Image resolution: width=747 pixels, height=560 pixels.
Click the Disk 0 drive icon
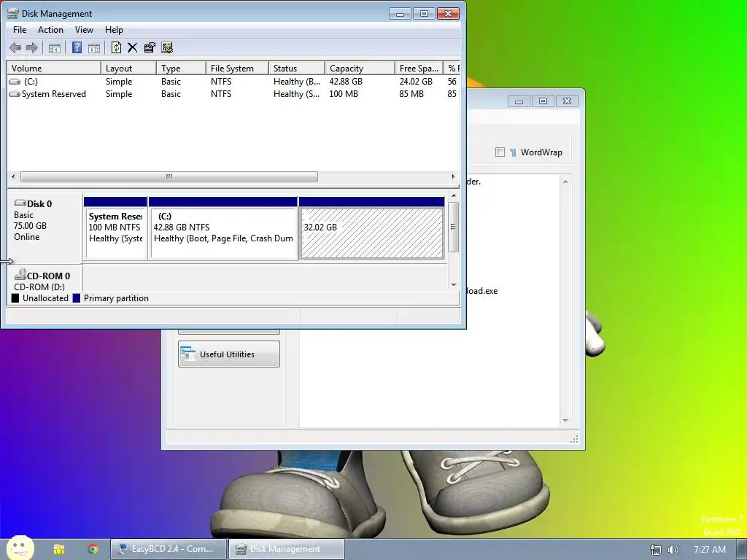(x=20, y=203)
